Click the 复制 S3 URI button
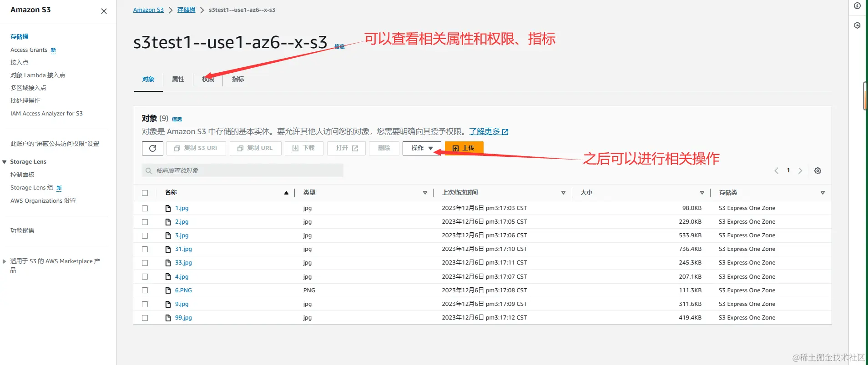Image resolution: width=868 pixels, height=365 pixels. coord(196,148)
